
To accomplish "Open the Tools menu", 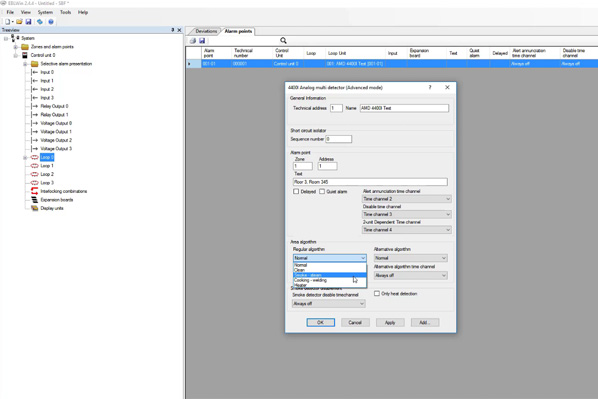I will tap(65, 12).
